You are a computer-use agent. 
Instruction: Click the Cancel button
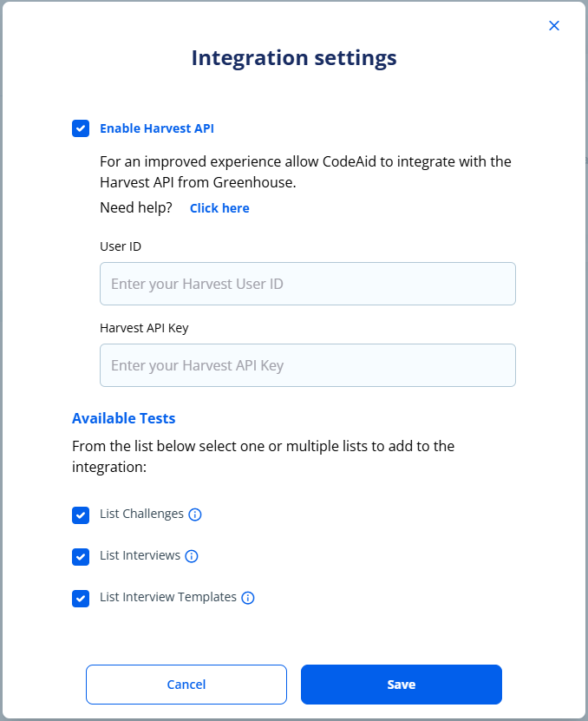[x=186, y=685]
